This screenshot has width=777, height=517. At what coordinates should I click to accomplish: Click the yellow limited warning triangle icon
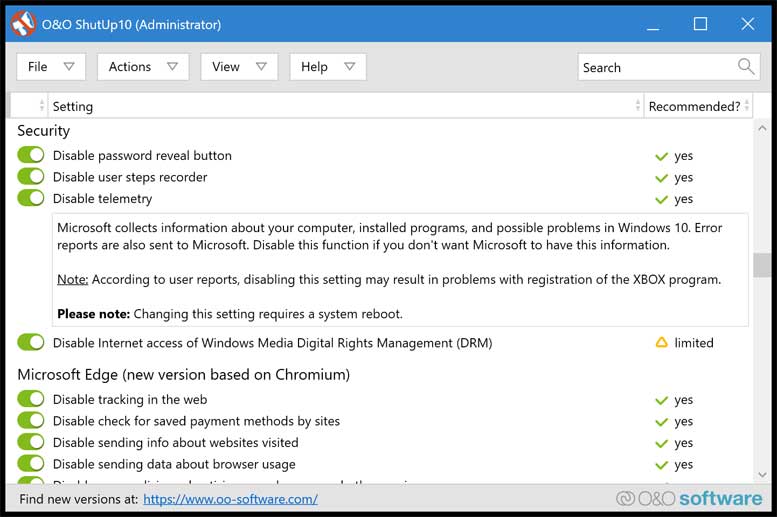(x=662, y=343)
